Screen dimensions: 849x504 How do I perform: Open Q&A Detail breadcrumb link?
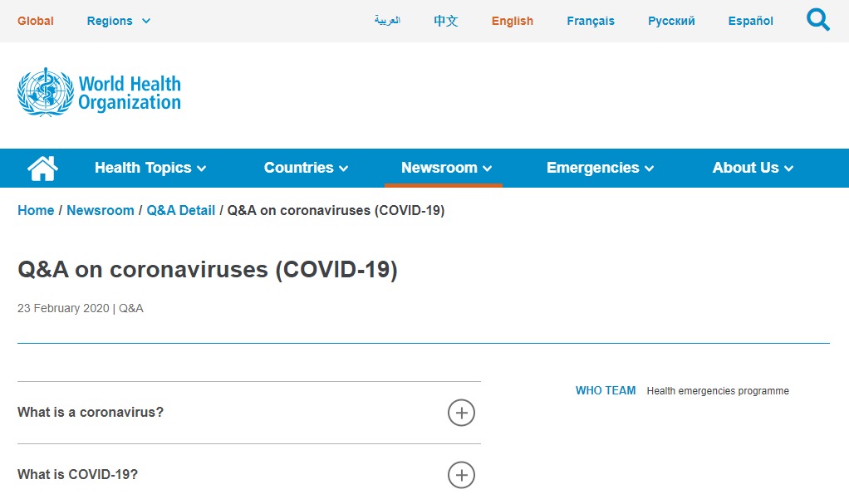pyautogui.click(x=180, y=211)
